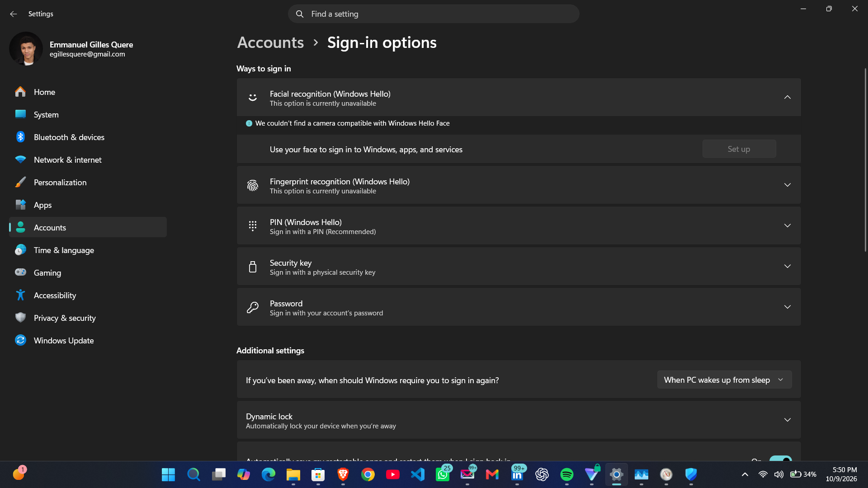Collapse the Facial recognition section

click(787, 97)
